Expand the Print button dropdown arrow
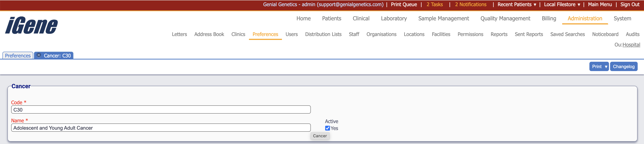This screenshot has width=644, height=144. [x=606, y=67]
